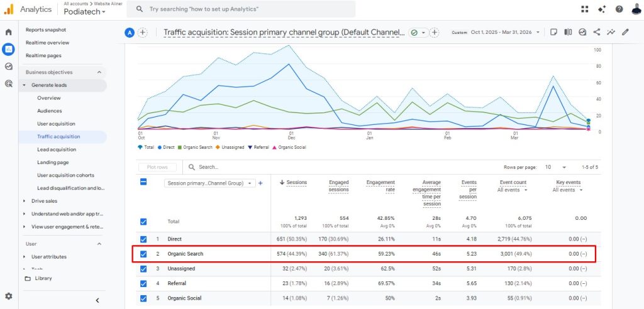
Task: Toggle the Referral row checkbox
Action: tap(143, 283)
